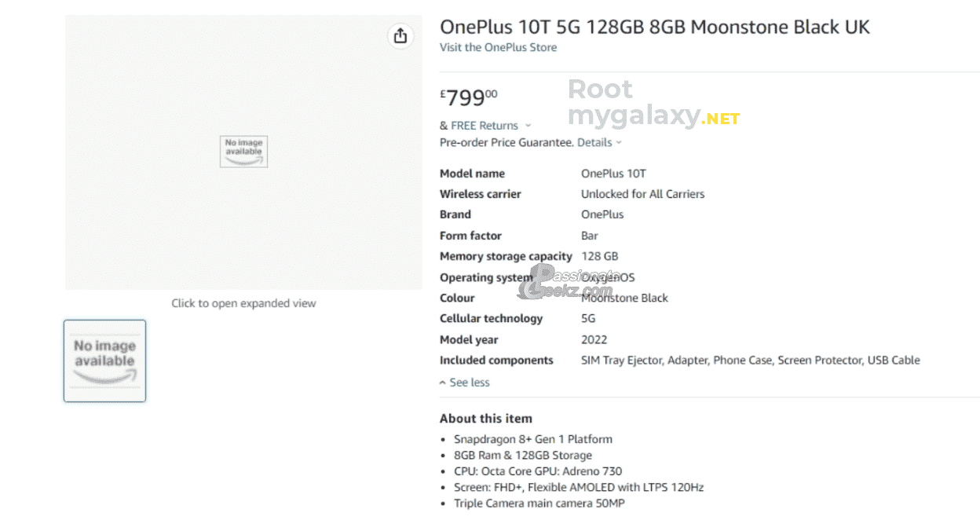Click the Snapdragon 8+ Gen 1 Platform bullet
Screen dimensions: 980x531
coord(532,439)
